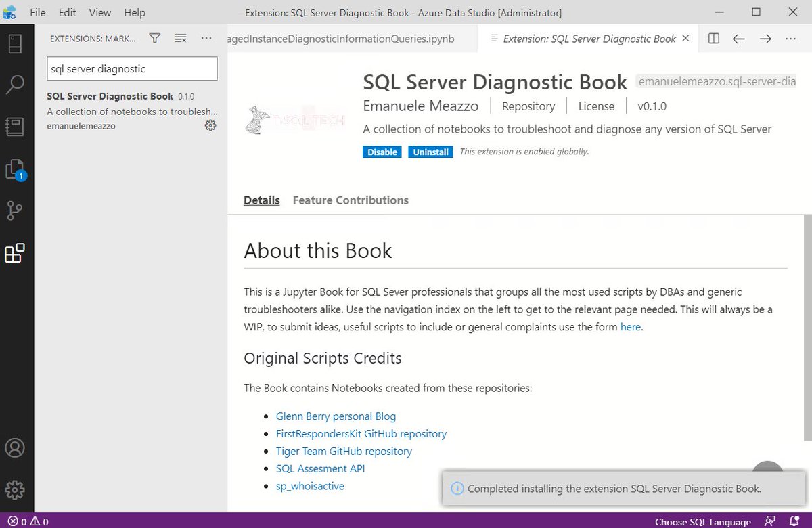This screenshot has height=528, width=812.
Task: Click the 'This extension is enabled globally' text
Action: (524, 152)
